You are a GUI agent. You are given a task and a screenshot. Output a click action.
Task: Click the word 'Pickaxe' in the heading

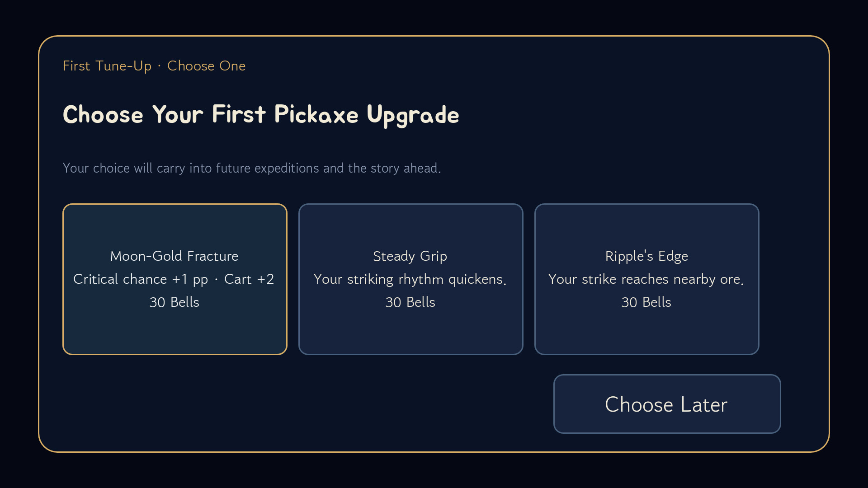point(316,114)
